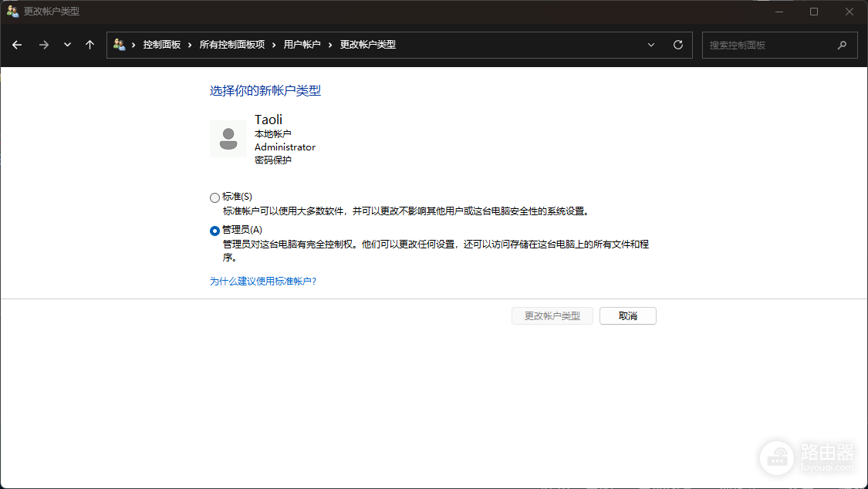
Task: Open the 用户帐户 breadcrumb
Action: point(302,45)
